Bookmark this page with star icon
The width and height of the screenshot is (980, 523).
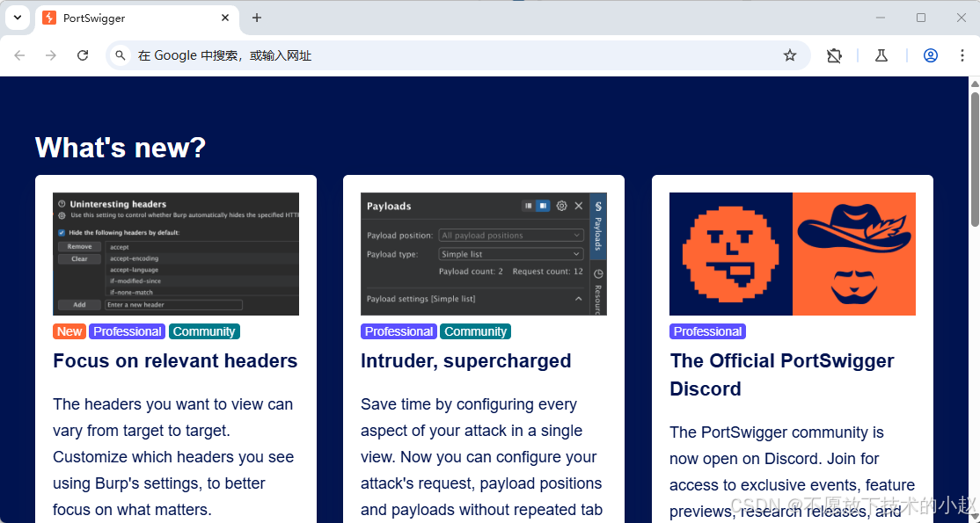pyautogui.click(x=790, y=55)
